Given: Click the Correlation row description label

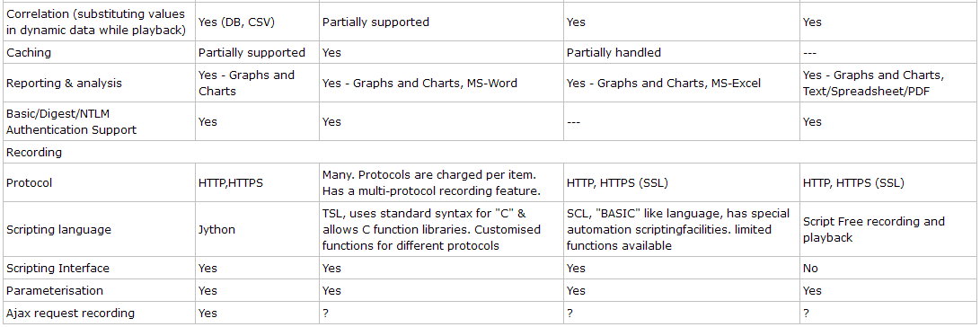Looking at the screenshot, I should click(96, 22).
